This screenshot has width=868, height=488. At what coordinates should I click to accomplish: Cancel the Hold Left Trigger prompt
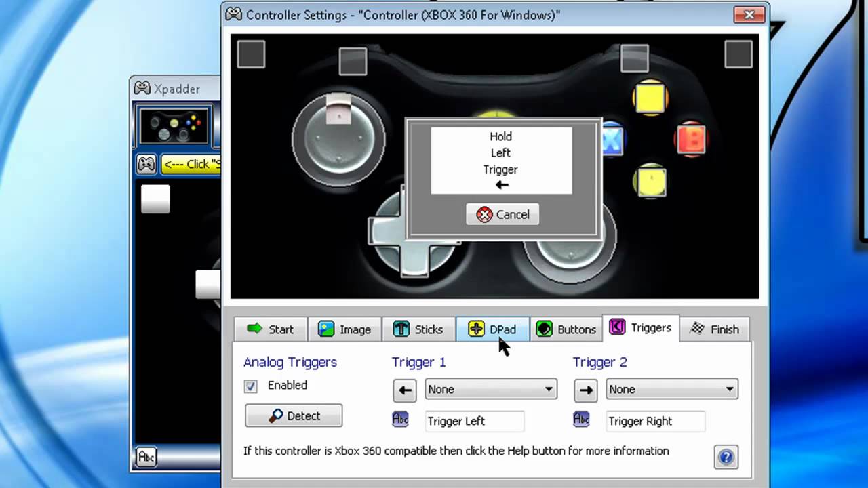coord(502,214)
